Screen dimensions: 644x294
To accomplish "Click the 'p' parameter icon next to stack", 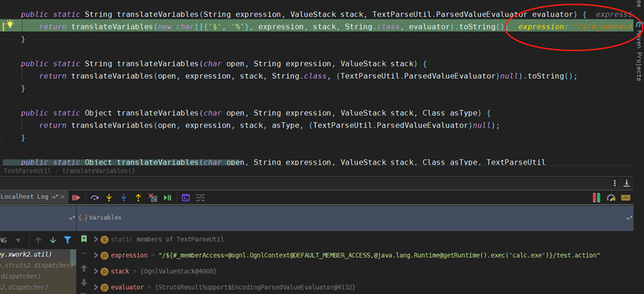I will tap(104, 271).
